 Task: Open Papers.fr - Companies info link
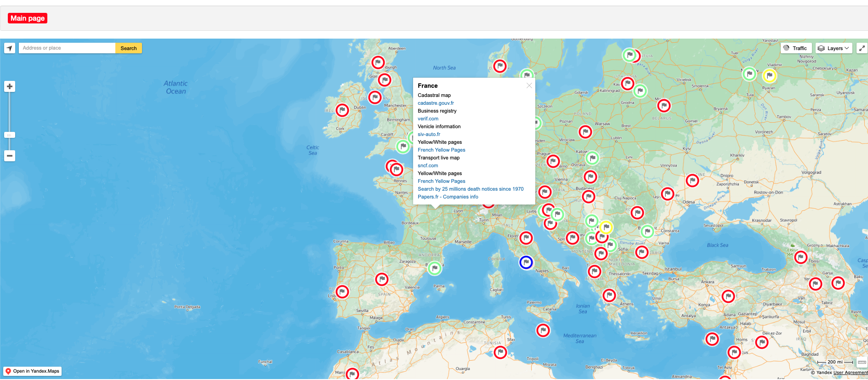(448, 197)
